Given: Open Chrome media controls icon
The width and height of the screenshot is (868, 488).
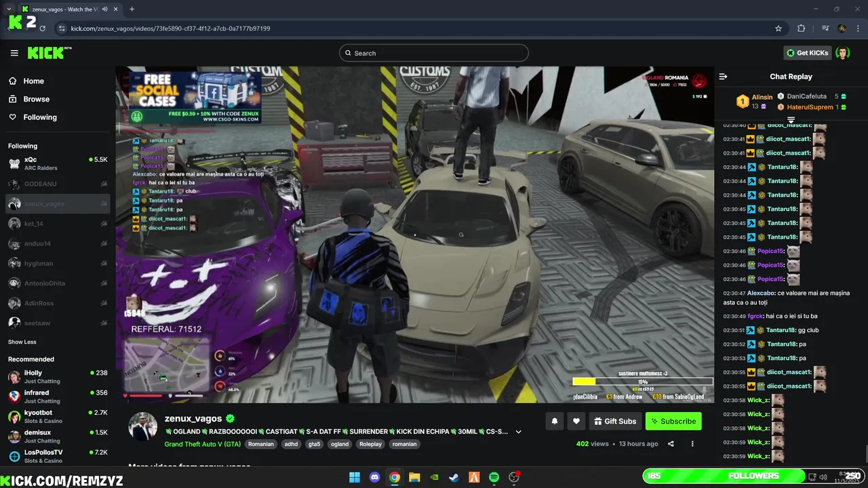Looking at the screenshot, I should tap(825, 28).
